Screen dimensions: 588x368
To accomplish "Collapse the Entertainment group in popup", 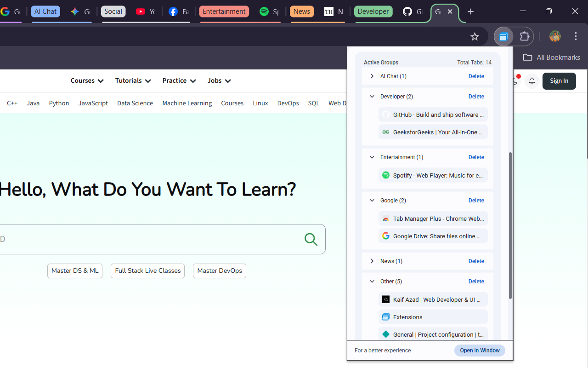I will point(372,157).
